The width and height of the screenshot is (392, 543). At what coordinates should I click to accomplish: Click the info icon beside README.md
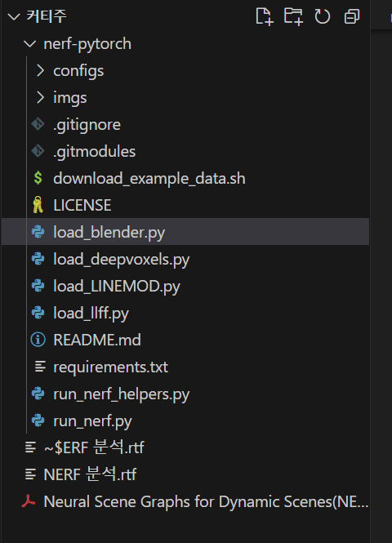(x=38, y=340)
